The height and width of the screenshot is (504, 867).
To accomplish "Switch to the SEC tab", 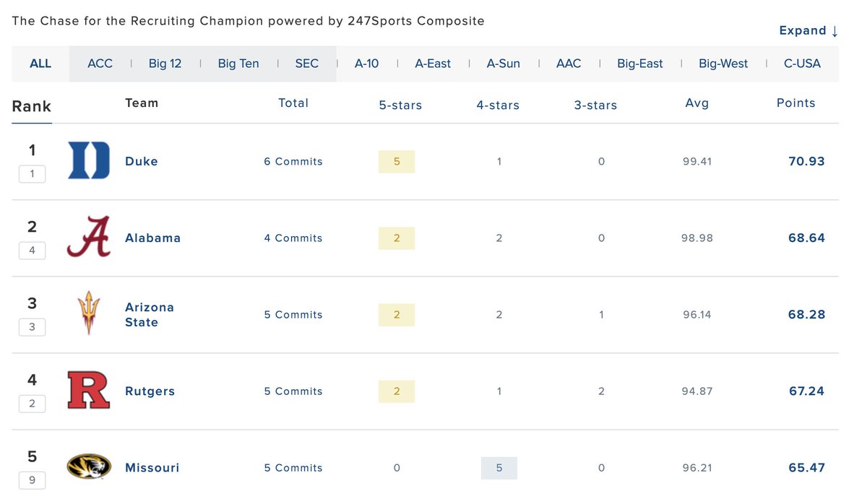I will coord(307,64).
